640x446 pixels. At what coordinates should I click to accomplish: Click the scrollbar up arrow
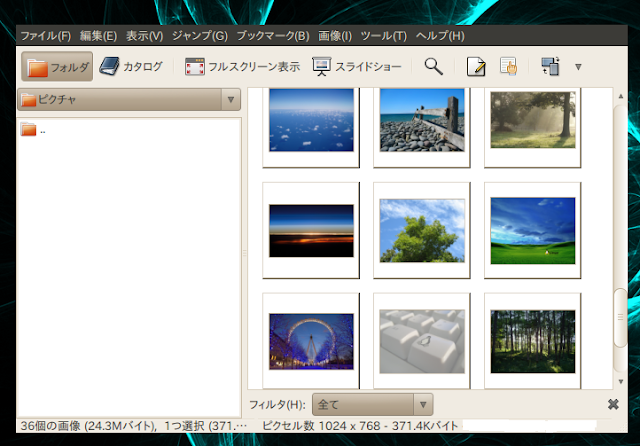point(620,96)
